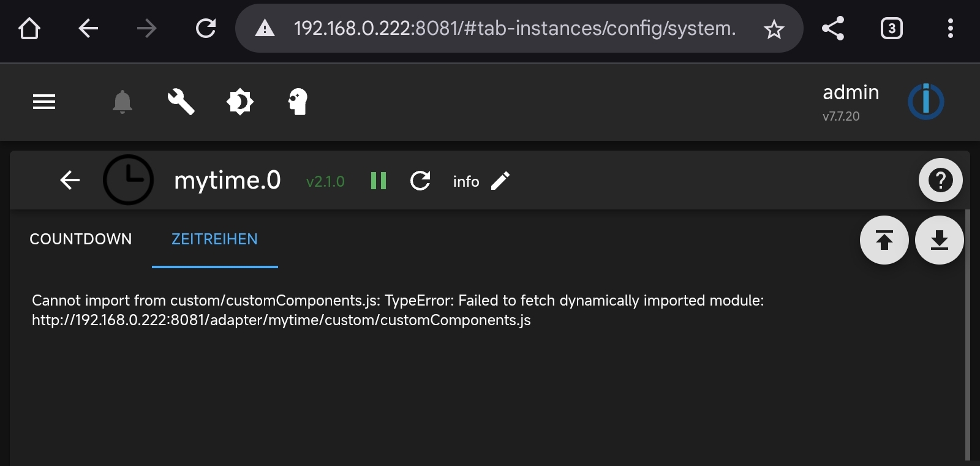980x466 pixels.
Task: Restart the mytime.0 instance
Action: [420, 181]
